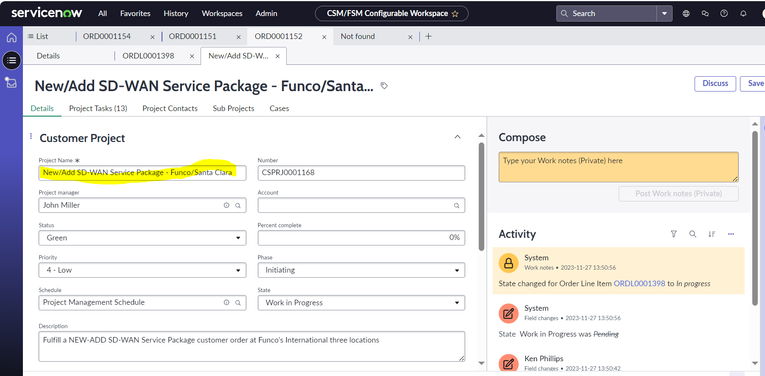Filter the Activity stream
765x376 pixels.
(674, 234)
